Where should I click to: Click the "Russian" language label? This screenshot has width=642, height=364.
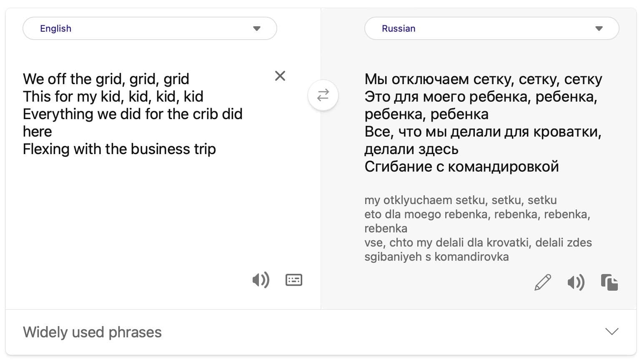[399, 28]
